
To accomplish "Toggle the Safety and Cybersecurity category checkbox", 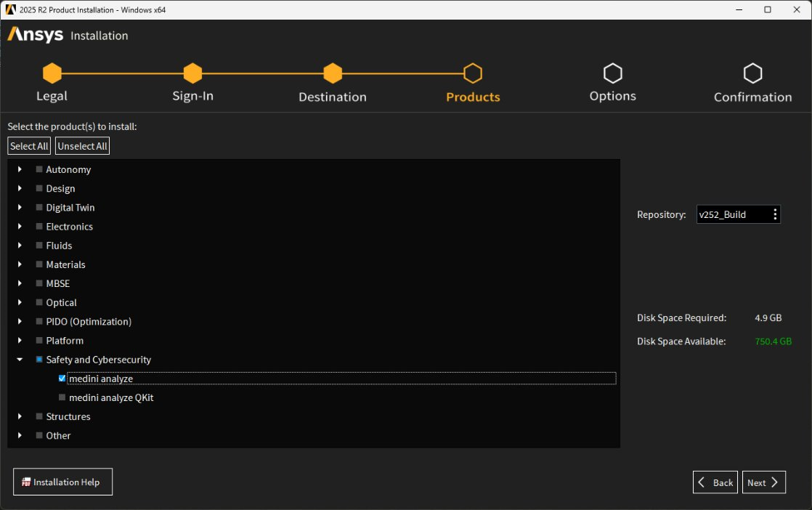I will (39, 360).
